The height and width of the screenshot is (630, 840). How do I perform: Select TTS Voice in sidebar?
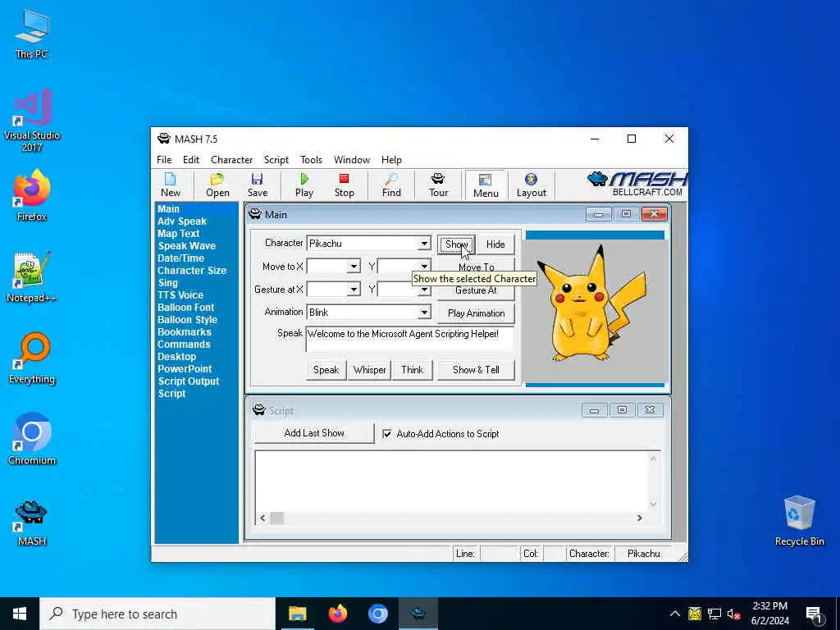180,295
